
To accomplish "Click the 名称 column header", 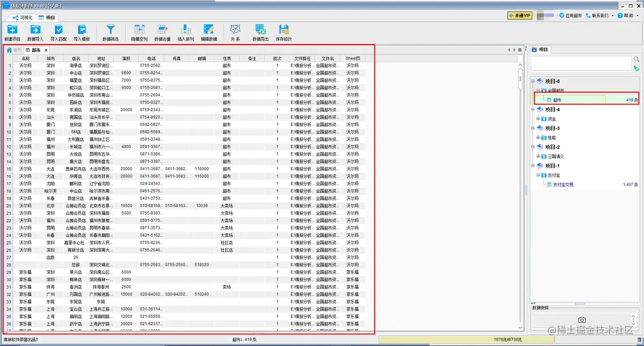I will pyautogui.click(x=26, y=58).
